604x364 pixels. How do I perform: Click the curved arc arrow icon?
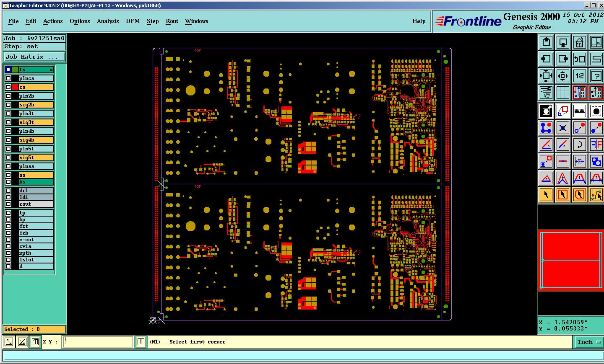tap(580, 145)
